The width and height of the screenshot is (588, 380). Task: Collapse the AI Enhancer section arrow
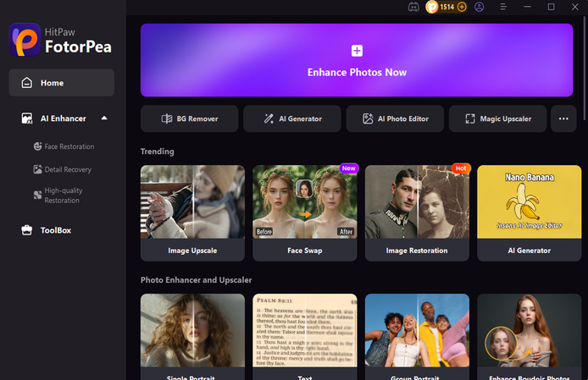point(104,118)
